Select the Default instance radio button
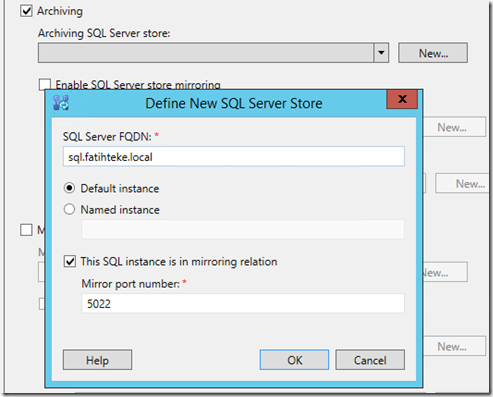The height and width of the screenshot is (397, 493). (69, 188)
